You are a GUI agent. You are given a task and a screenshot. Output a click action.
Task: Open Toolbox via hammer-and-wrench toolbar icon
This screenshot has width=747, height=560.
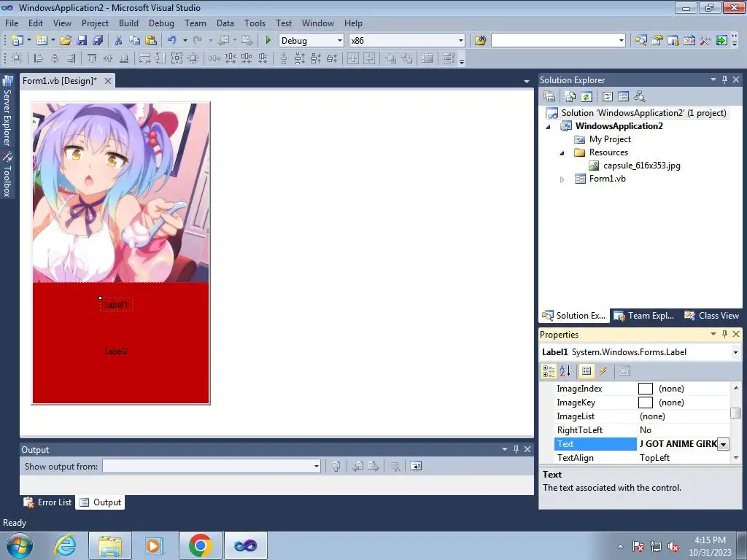click(x=705, y=41)
